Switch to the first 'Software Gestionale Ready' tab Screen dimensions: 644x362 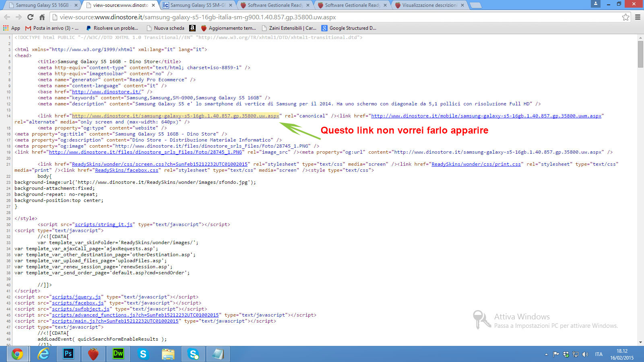tap(275, 5)
